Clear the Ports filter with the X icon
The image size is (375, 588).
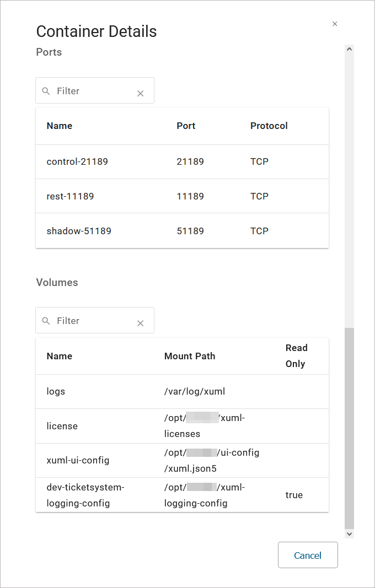140,94
